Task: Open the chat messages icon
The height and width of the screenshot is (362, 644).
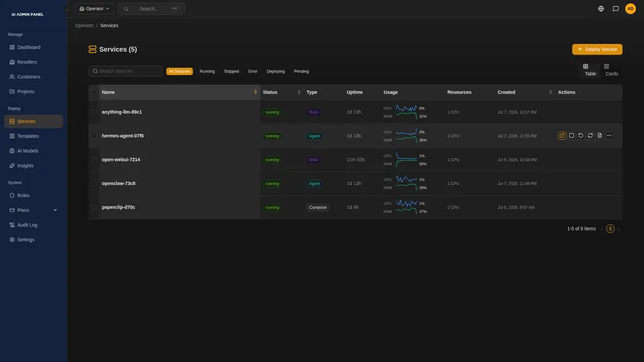Action: (616, 9)
